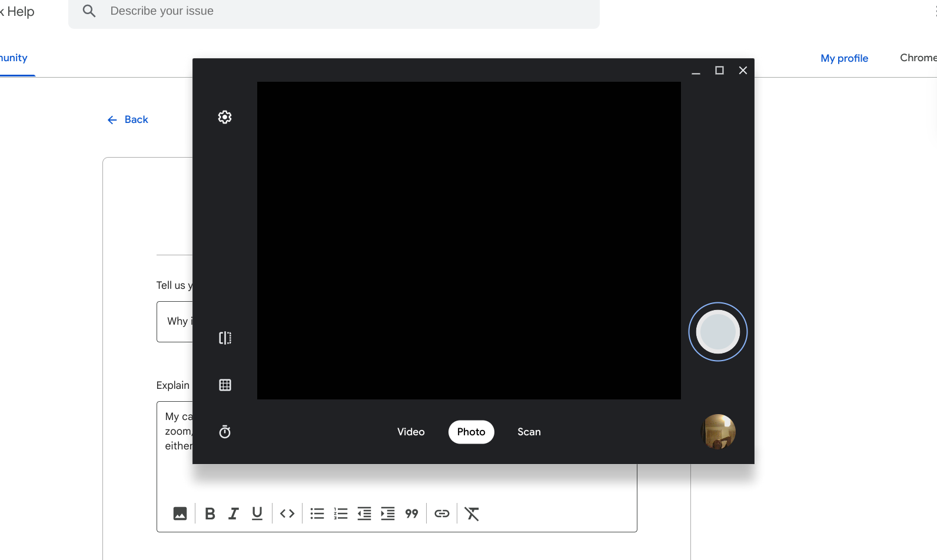Open the Help home link

point(18,12)
